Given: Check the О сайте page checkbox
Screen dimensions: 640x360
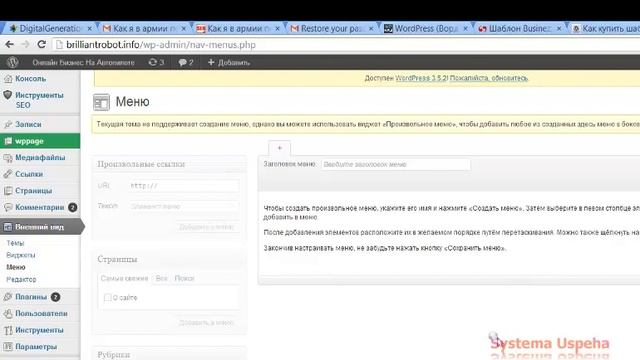Looking at the screenshot, I should point(107,298).
